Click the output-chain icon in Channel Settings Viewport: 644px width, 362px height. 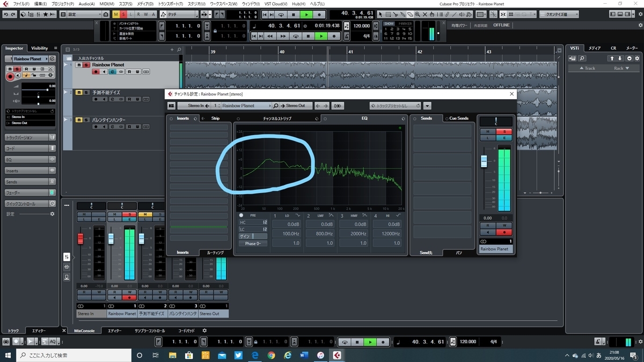(339, 106)
